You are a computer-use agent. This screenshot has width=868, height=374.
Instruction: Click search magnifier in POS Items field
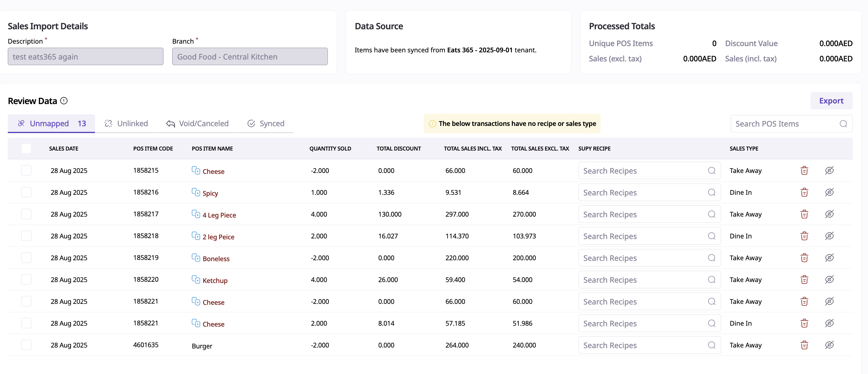[843, 124]
